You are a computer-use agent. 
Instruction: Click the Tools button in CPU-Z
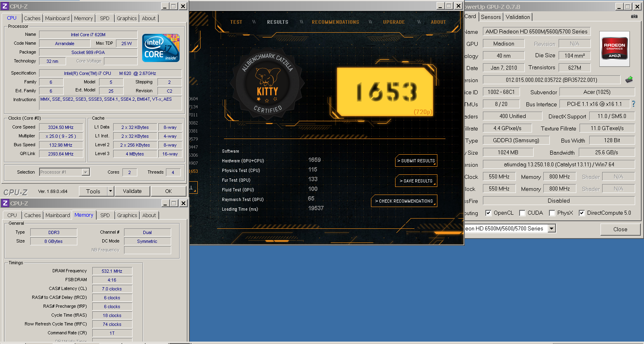pos(93,191)
